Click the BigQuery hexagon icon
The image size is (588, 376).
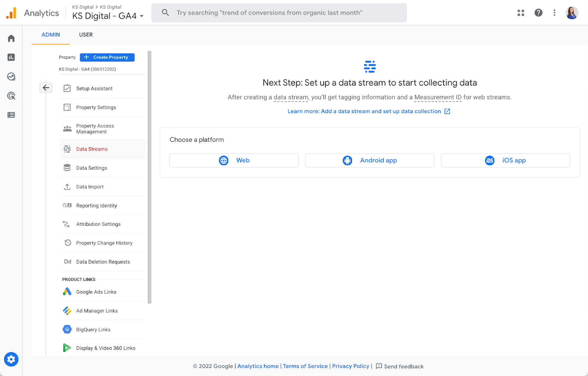click(x=67, y=329)
